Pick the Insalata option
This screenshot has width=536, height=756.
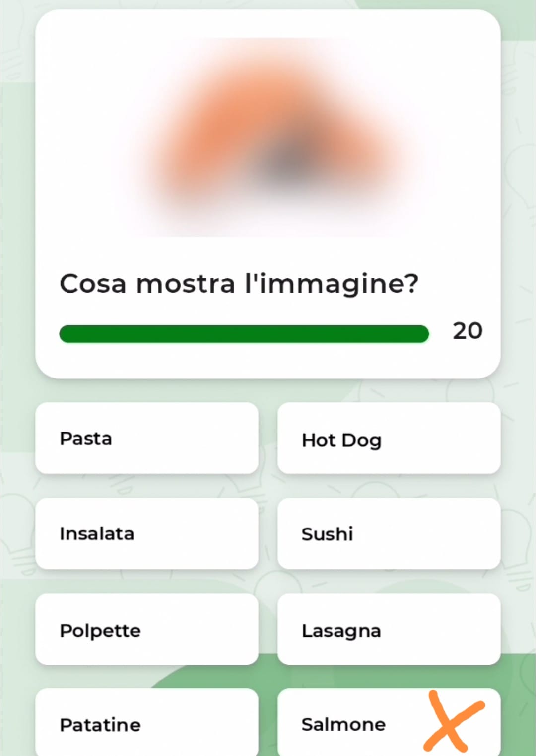pos(147,533)
